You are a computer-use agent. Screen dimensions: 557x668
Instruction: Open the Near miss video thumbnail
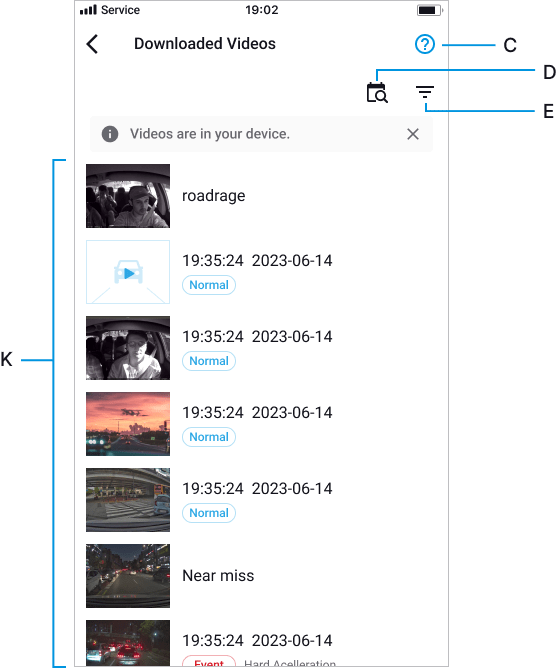click(x=128, y=576)
